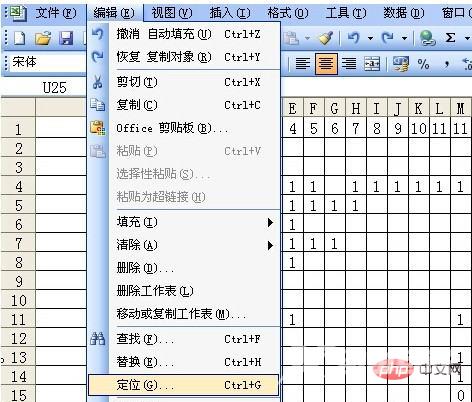Click the AutoSum sigma icon
Screen dimensions: 472x402
(x=450, y=38)
